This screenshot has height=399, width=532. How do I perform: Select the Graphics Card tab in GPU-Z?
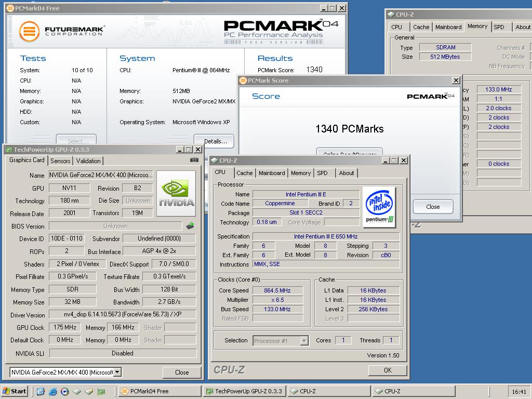(27, 160)
